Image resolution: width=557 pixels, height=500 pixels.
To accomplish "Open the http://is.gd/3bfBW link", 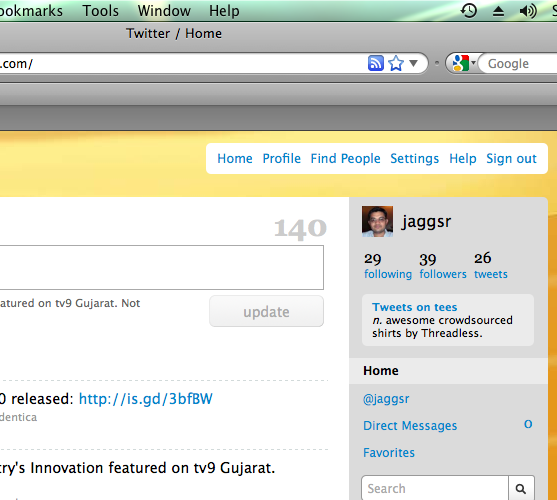I will [x=146, y=399].
